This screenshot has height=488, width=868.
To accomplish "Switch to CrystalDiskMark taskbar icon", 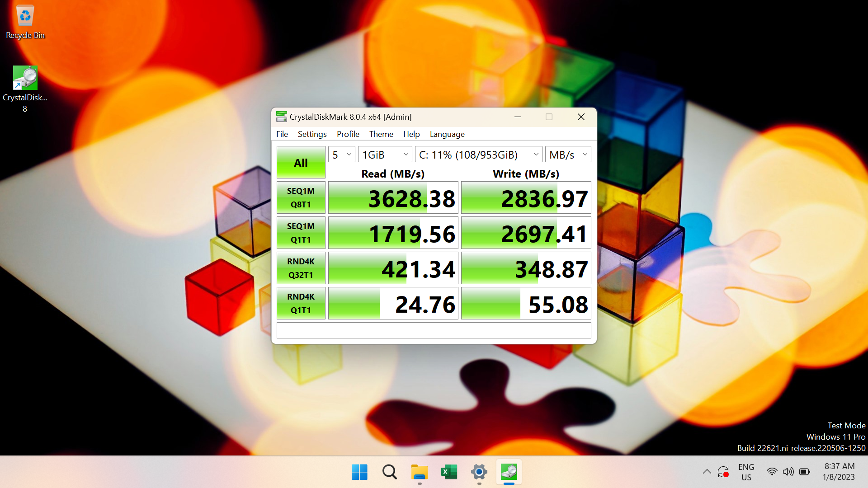I will 509,472.
